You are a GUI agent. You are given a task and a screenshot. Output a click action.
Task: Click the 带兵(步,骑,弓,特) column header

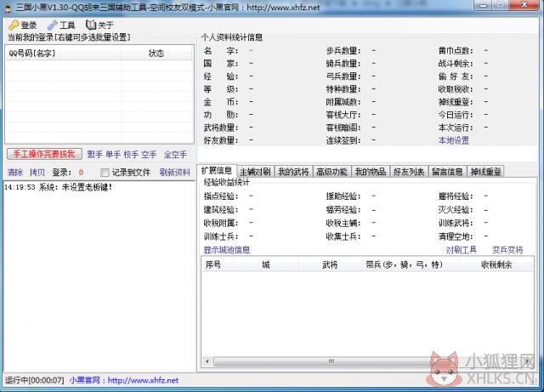pos(410,265)
